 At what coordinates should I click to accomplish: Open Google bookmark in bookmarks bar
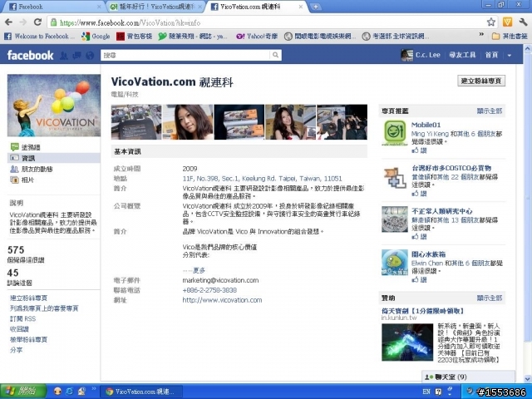click(96, 36)
